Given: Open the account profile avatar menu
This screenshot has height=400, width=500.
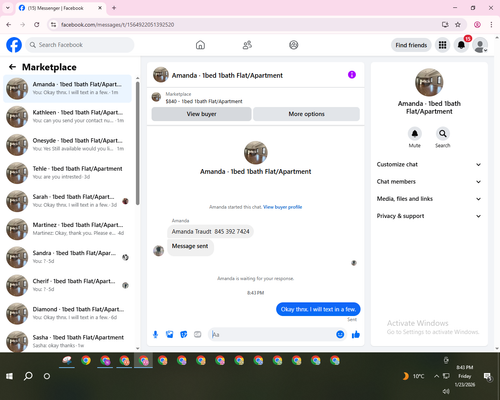Looking at the screenshot, I should 480,45.
